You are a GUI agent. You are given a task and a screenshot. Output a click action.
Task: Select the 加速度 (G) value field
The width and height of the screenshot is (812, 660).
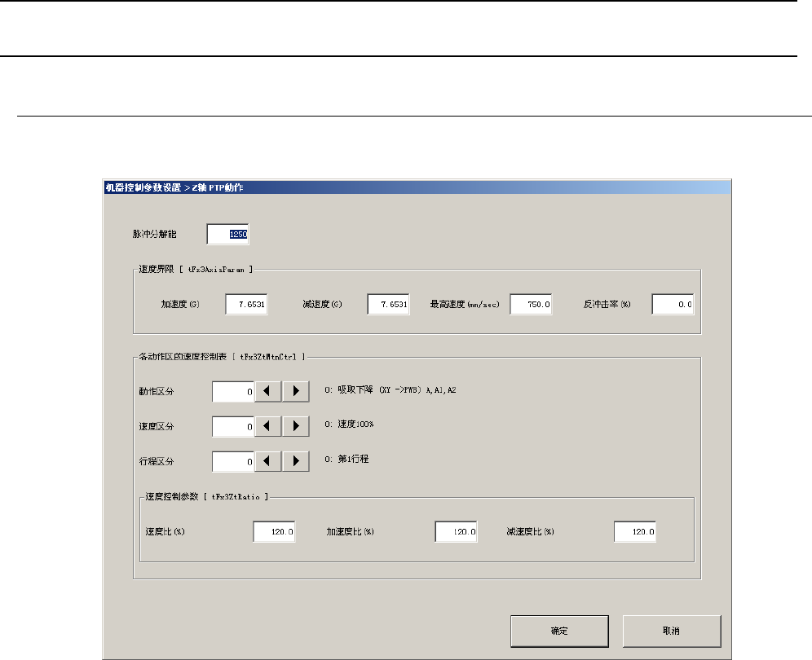pos(246,305)
